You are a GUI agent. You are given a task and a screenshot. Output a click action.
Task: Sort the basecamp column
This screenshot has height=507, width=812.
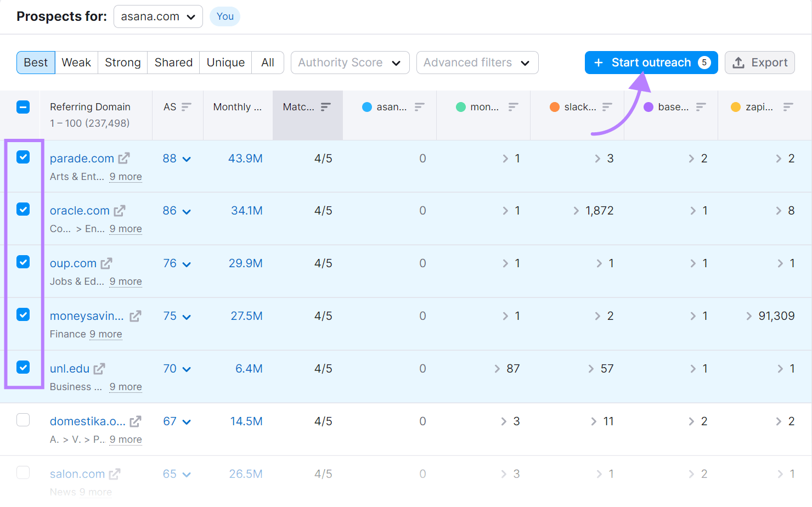[x=701, y=107]
